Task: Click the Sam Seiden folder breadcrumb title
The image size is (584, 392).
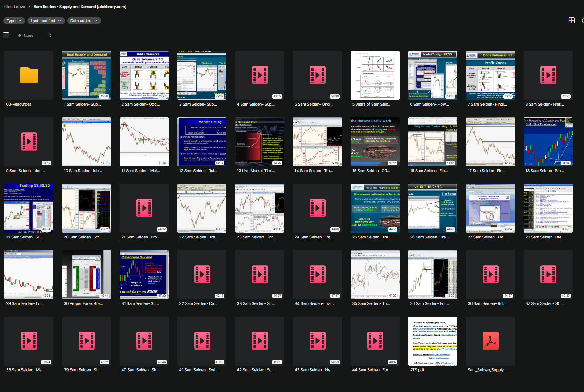Action: coord(80,7)
